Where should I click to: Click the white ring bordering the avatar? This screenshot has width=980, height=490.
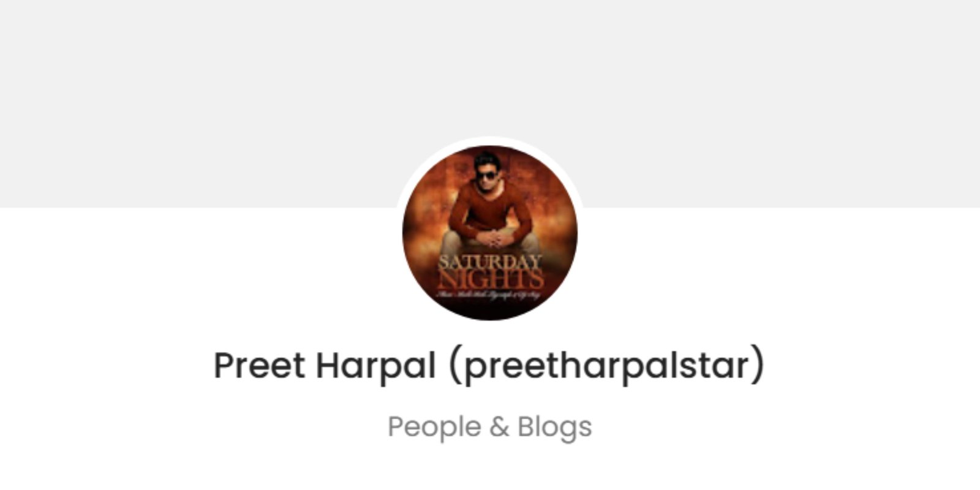(x=490, y=140)
